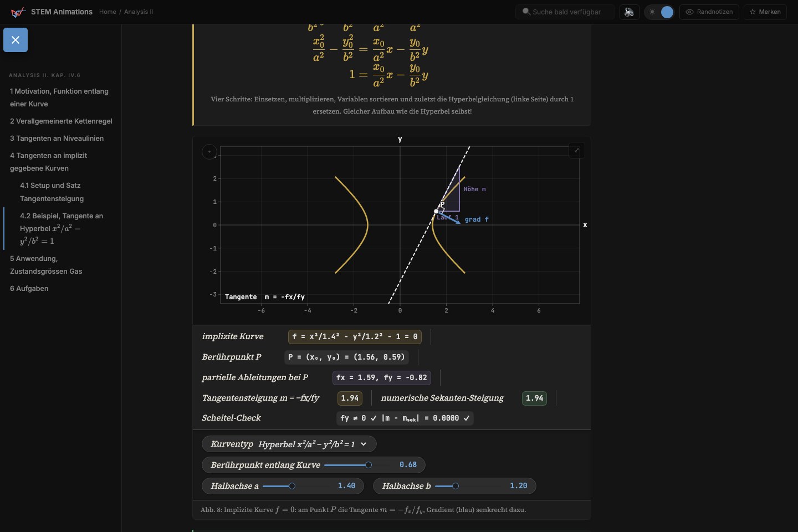This screenshot has height=532, width=798.
Task: Go to Home breadcrumb
Action: tap(108, 12)
